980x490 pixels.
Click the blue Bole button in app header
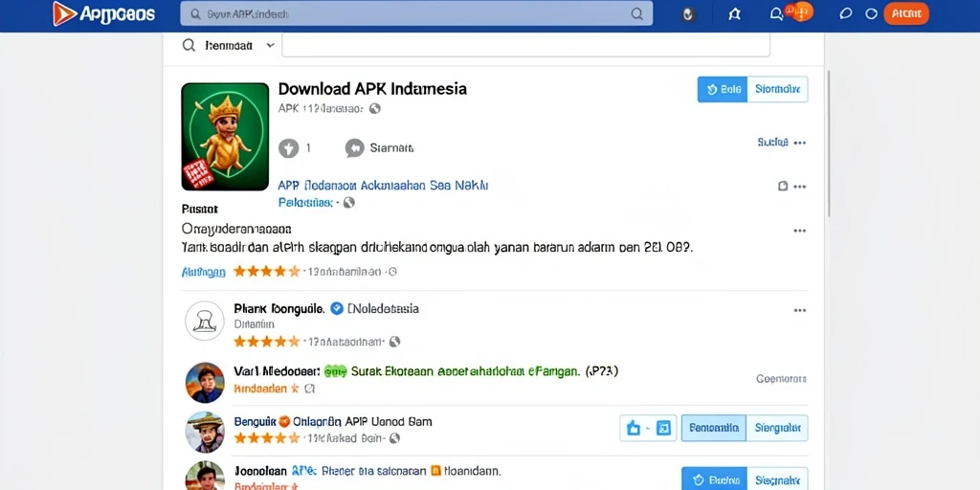point(723,89)
